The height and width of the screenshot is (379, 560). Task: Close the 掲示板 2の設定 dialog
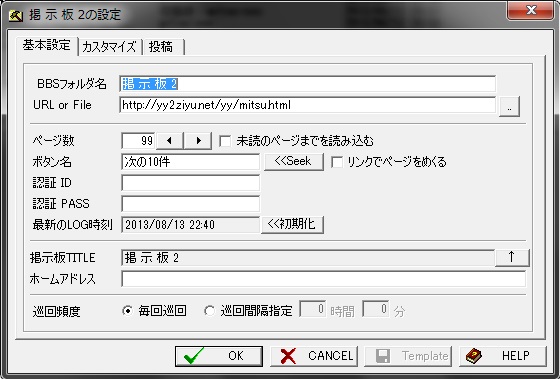pyautogui.click(x=531, y=10)
